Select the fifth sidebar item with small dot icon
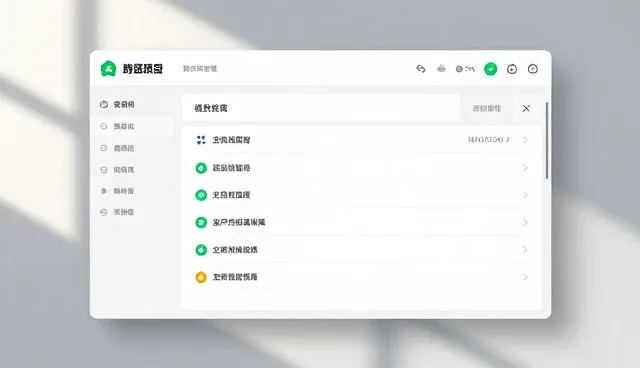Image resolution: width=640 pixels, height=368 pixels. coord(132,191)
